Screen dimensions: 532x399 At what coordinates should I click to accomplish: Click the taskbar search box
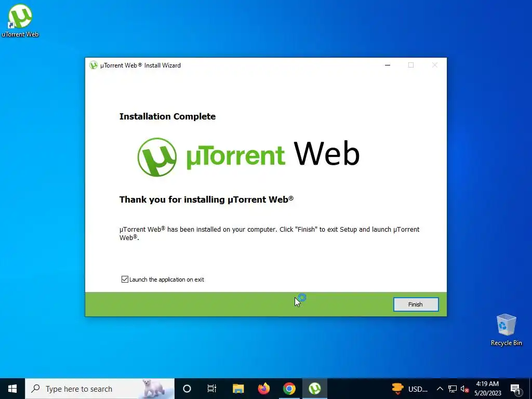pyautogui.click(x=100, y=389)
